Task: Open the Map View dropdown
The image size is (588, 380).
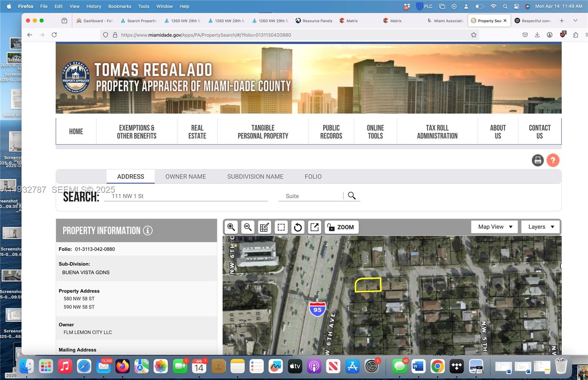Action: (x=494, y=227)
